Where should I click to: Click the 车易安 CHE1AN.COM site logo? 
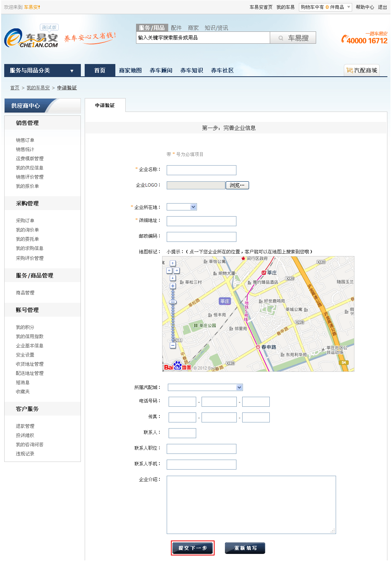pos(31,38)
